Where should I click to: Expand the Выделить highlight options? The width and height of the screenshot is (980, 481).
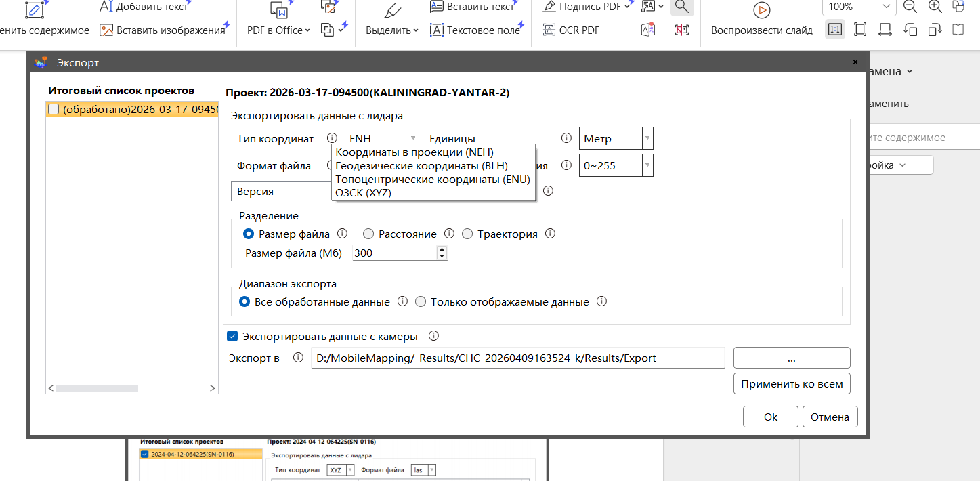[392, 30]
